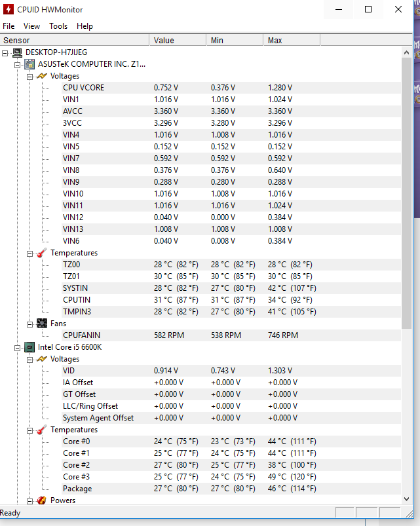Click the Sensor column header
This screenshot has width=420, height=526.
pyautogui.click(x=75, y=40)
